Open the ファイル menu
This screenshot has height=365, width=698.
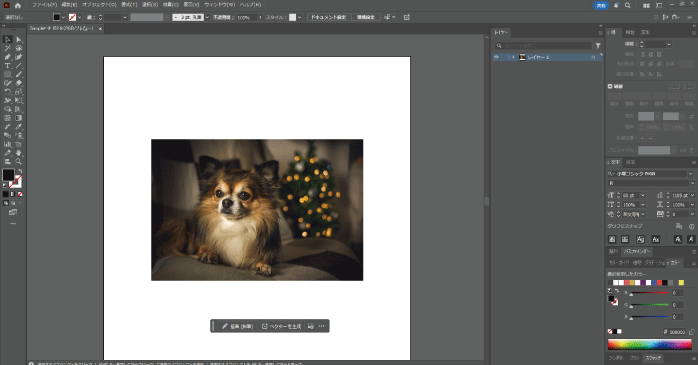pos(44,5)
